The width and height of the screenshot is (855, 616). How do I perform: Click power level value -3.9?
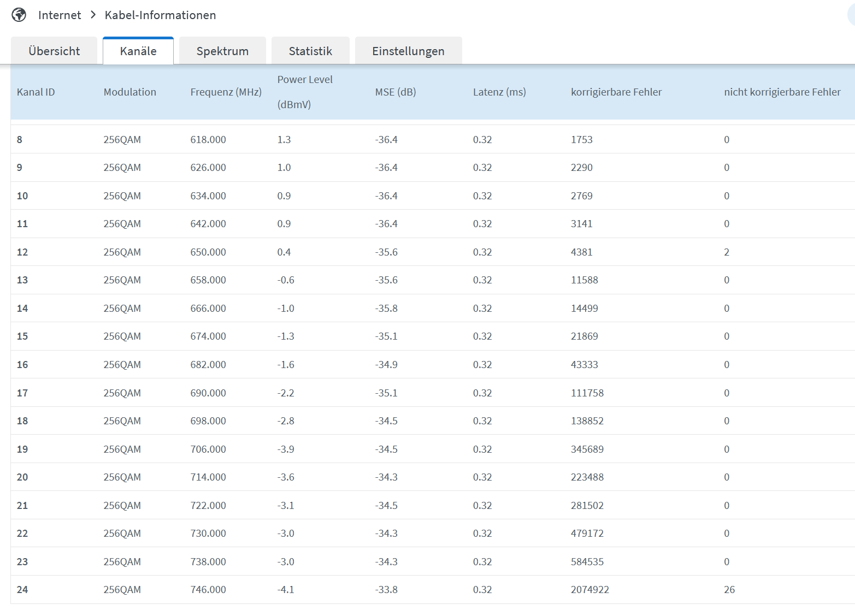point(286,449)
